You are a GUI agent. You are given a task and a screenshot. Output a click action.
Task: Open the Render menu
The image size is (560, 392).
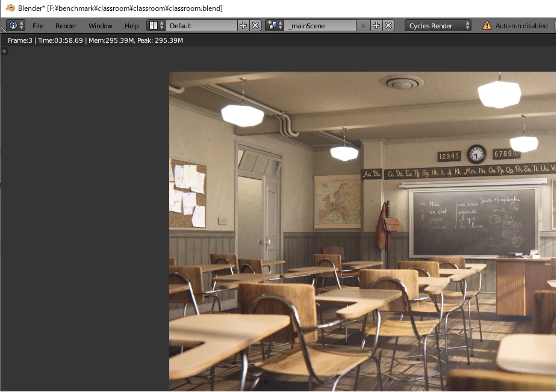(x=66, y=26)
